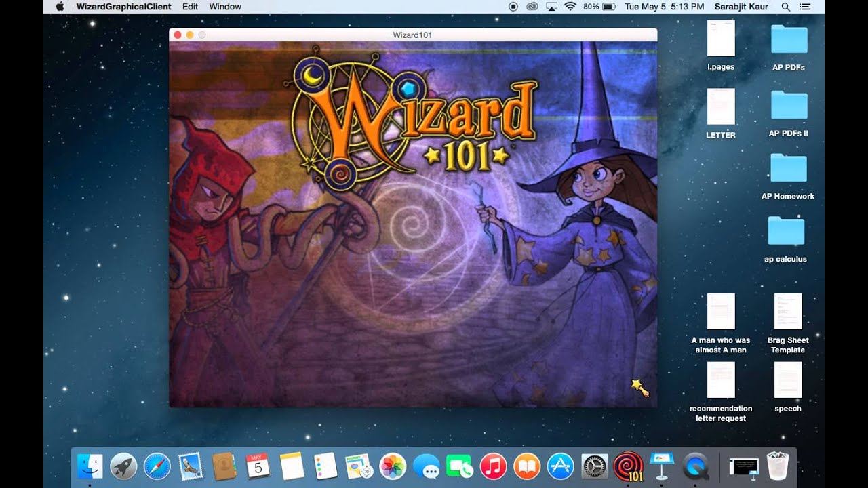Open Contacts from the dock
The width and height of the screenshot is (868, 488).
tap(224, 466)
